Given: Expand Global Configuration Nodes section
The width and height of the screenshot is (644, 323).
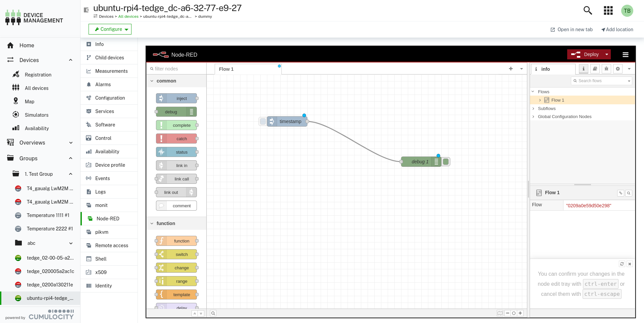Looking at the screenshot, I should 533,116.
